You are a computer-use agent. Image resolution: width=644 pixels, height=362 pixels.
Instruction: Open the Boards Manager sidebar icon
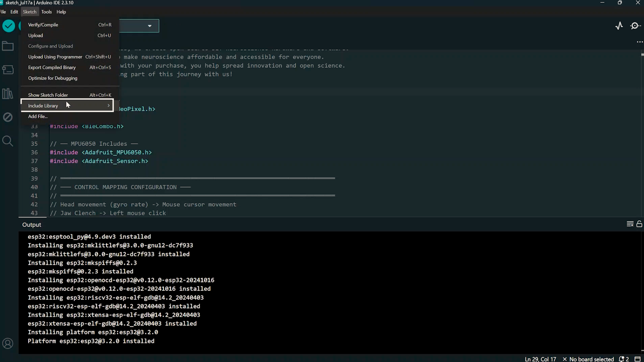click(x=8, y=70)
